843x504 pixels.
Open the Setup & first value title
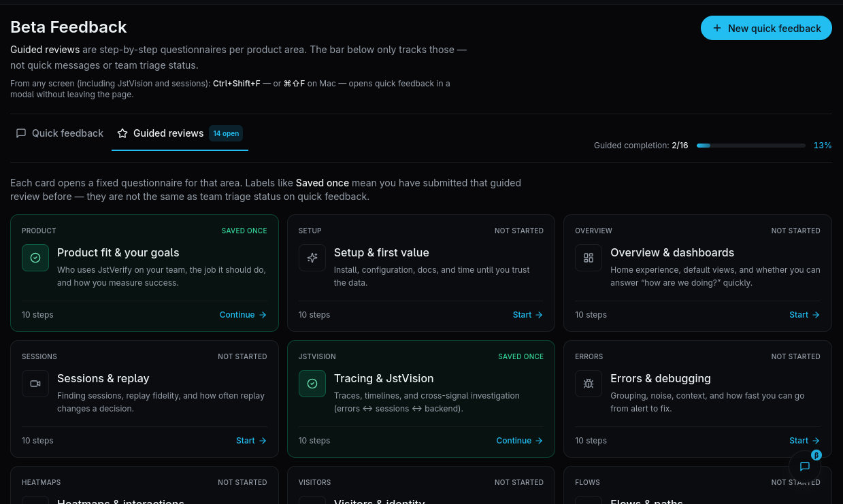coord(382,252)
